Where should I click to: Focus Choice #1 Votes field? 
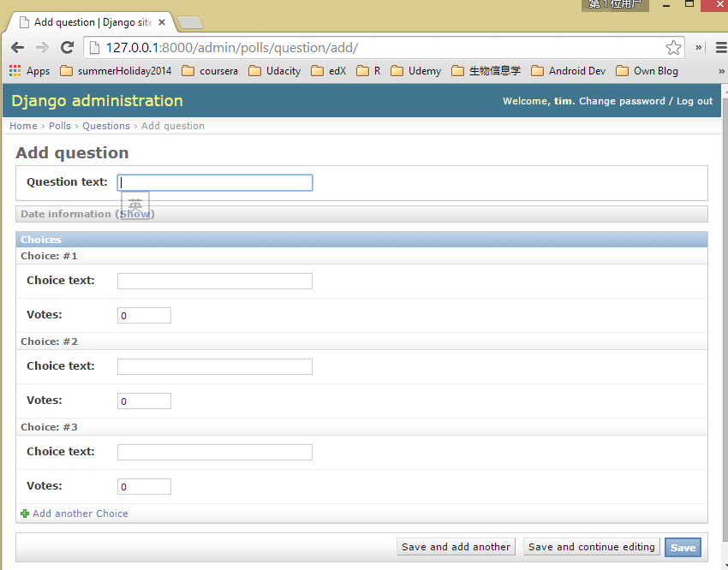point(144,315)
